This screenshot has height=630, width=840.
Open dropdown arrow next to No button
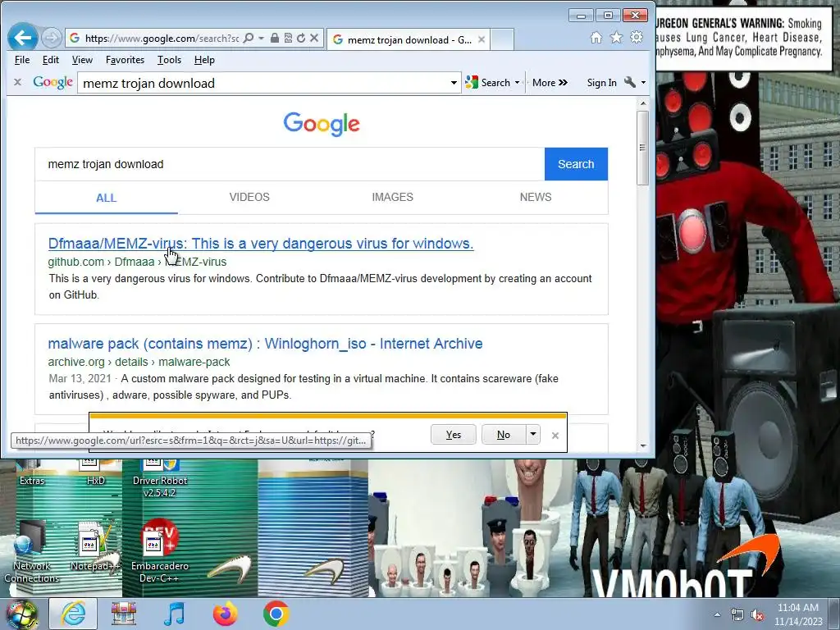[533, 435]
